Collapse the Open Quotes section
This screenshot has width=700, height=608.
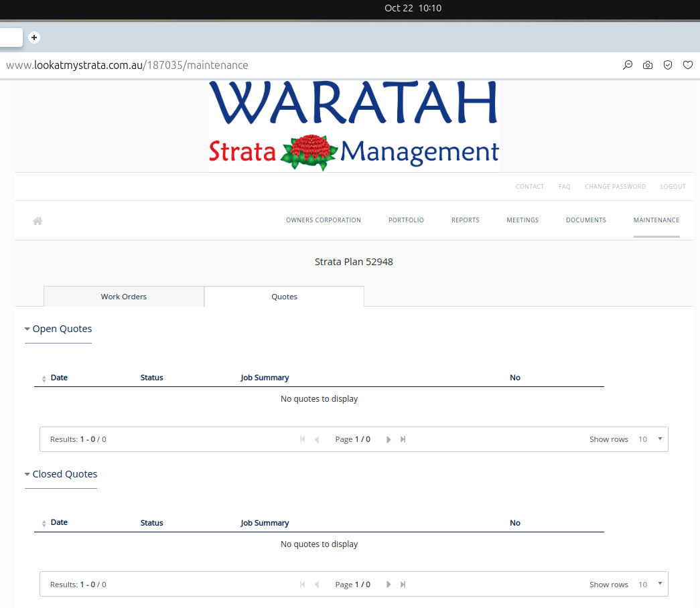click(x=27, y=329)
